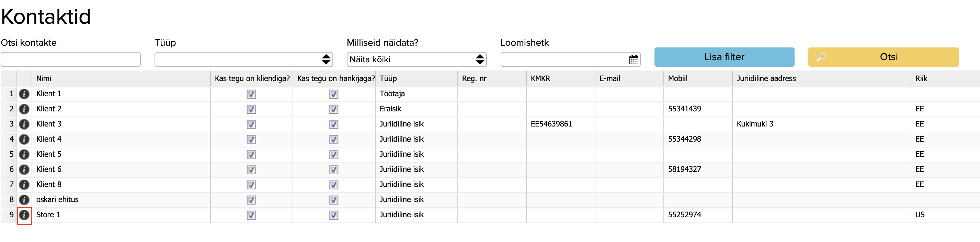Click info icon beside Klient 3
Screen dimensions: 980x242
pyautogui.click(x=24, y=124)
